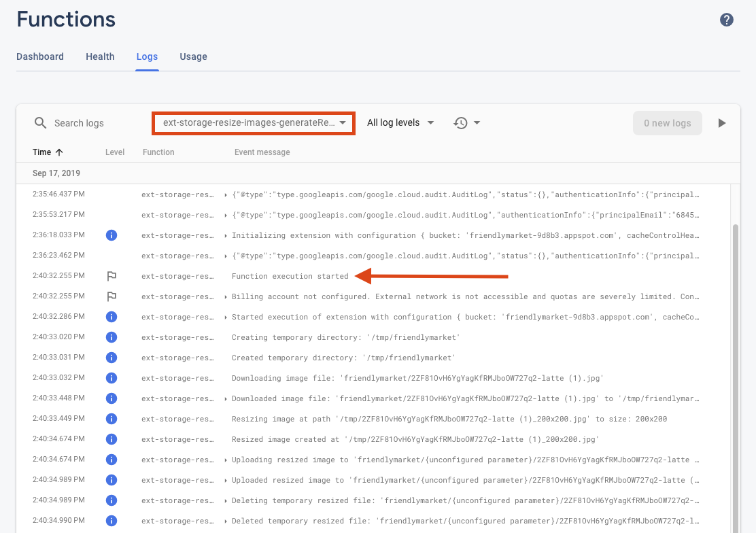Click info icon for Downloading image file
The height and width of the screenshot is (533, 756).
click(x=111, y=378)
